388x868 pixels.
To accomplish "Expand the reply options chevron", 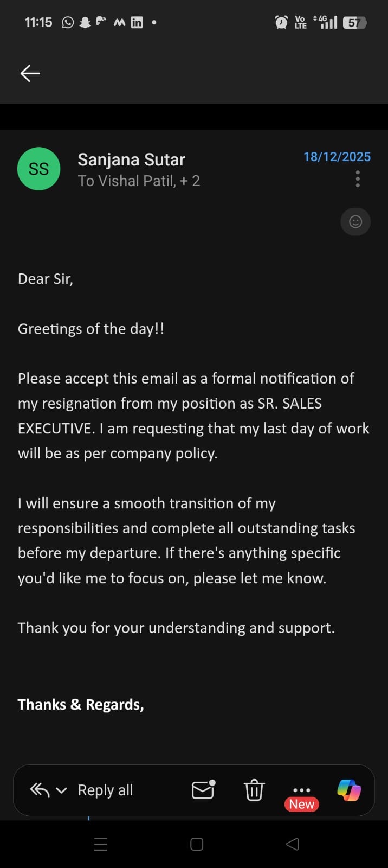I will (62, 790).
